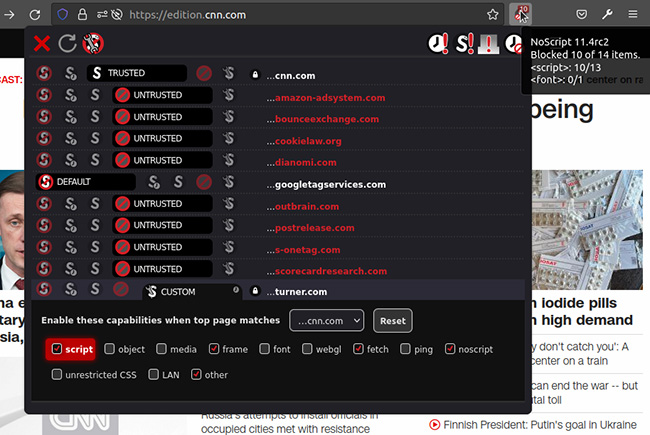
Task: Set scorecardresearch.com to Temporarily Trusted
Action: 71,269
